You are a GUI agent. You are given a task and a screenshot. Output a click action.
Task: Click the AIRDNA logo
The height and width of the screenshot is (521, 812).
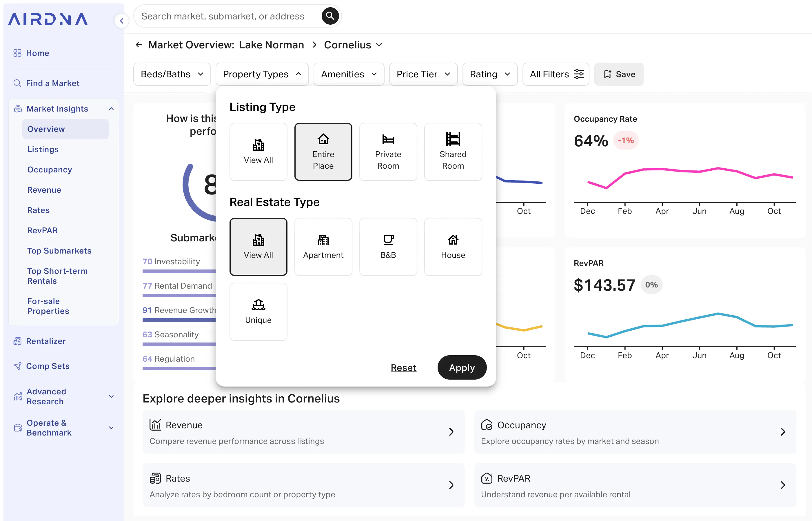(48, 19)
